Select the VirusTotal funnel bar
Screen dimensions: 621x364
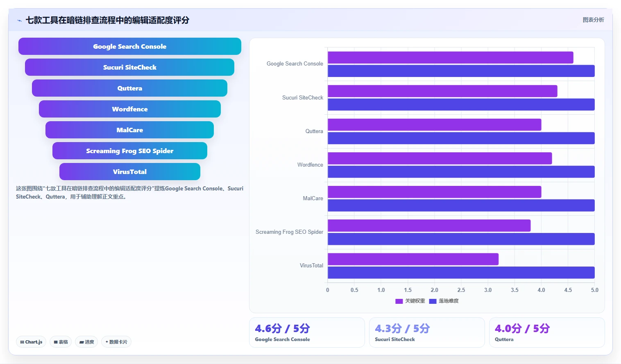pos(130,172)
